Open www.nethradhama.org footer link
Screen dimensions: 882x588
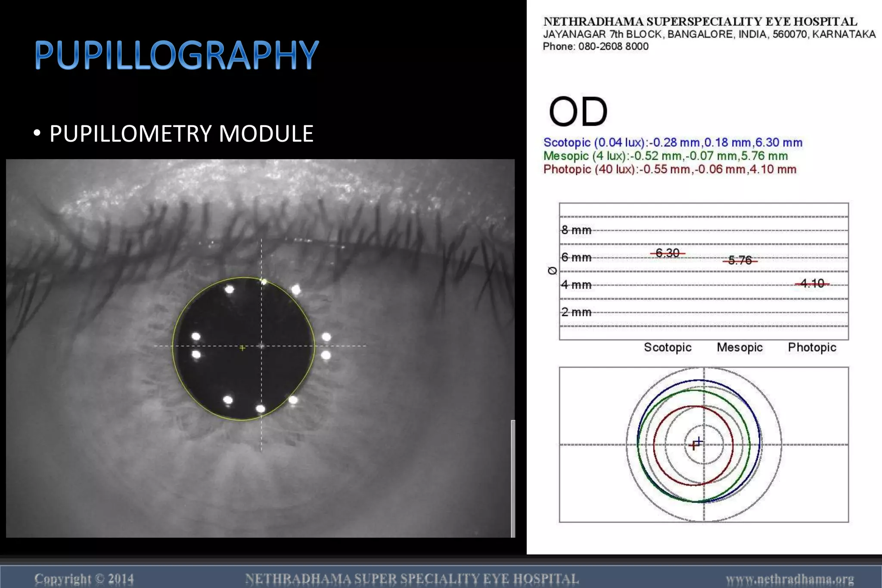[x=789, y=579]
